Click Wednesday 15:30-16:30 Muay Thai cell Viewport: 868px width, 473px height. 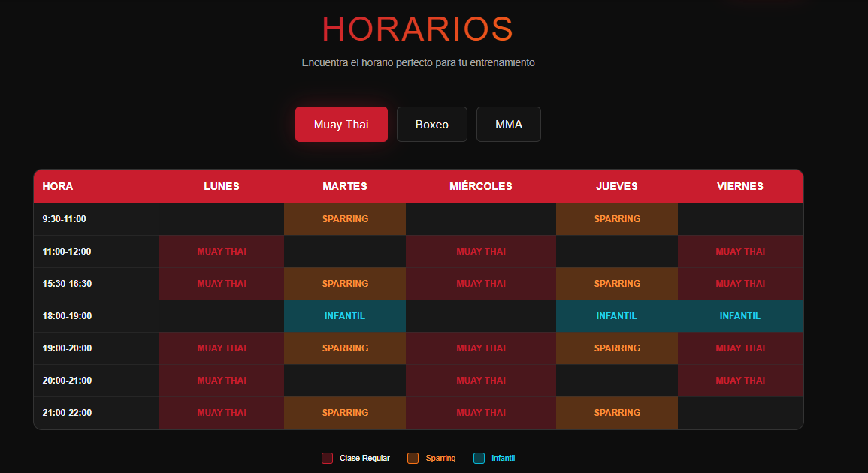click(x=481, y=283)
